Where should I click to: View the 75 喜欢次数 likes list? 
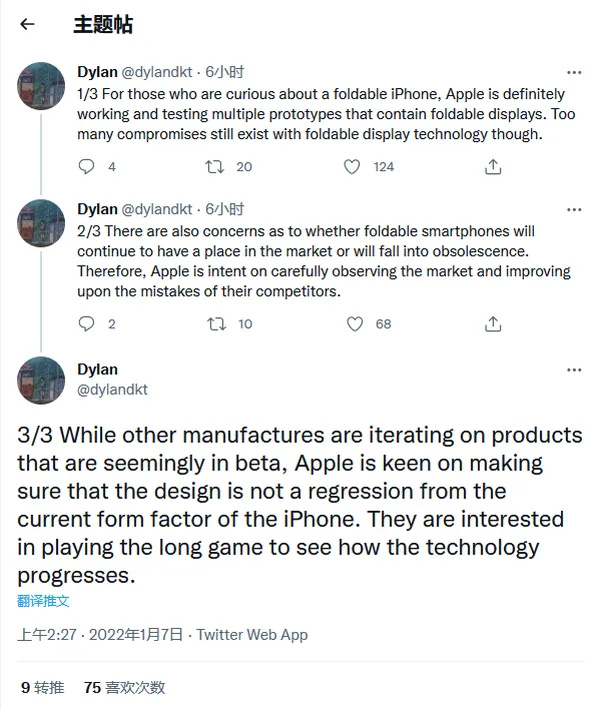tap(124, 687)
